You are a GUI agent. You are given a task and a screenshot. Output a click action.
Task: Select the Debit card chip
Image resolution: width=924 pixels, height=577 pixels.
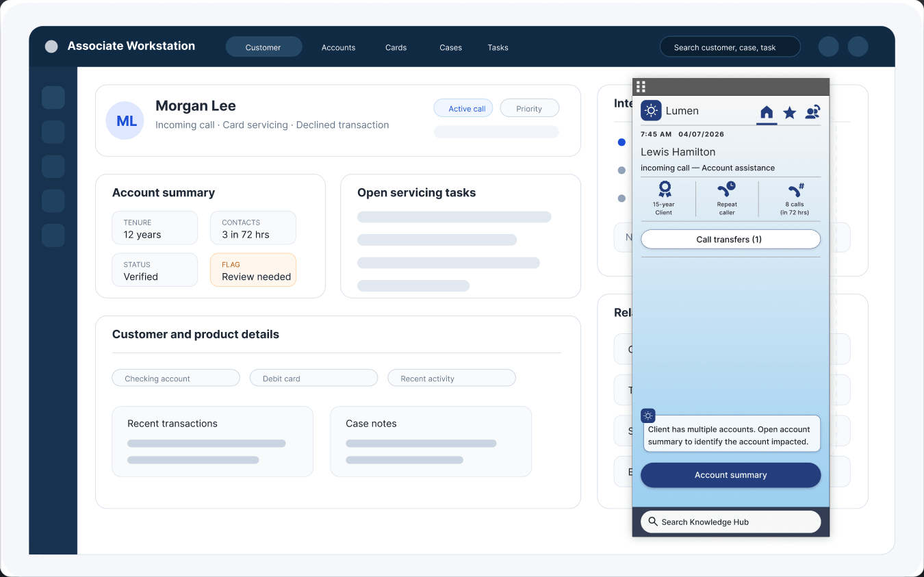(313, 378)
